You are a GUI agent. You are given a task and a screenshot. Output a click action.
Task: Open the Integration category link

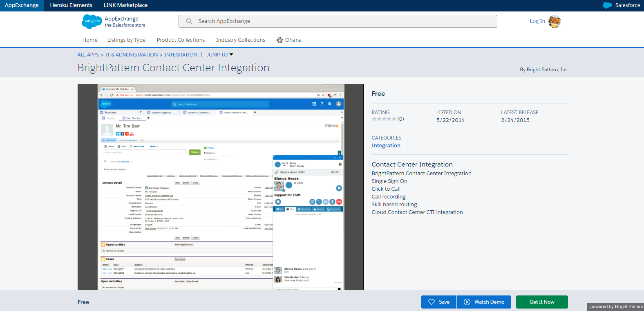click(386, 146)
